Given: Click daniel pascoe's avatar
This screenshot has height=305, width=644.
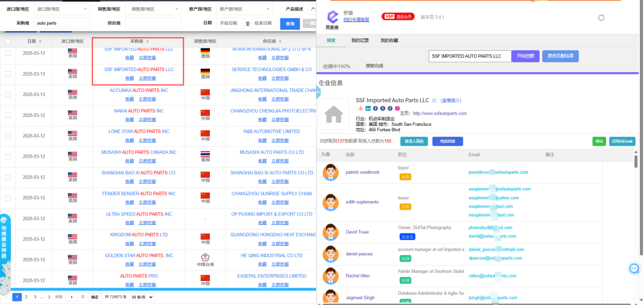Looking at the screenshot, I should (x=330, y=254).
